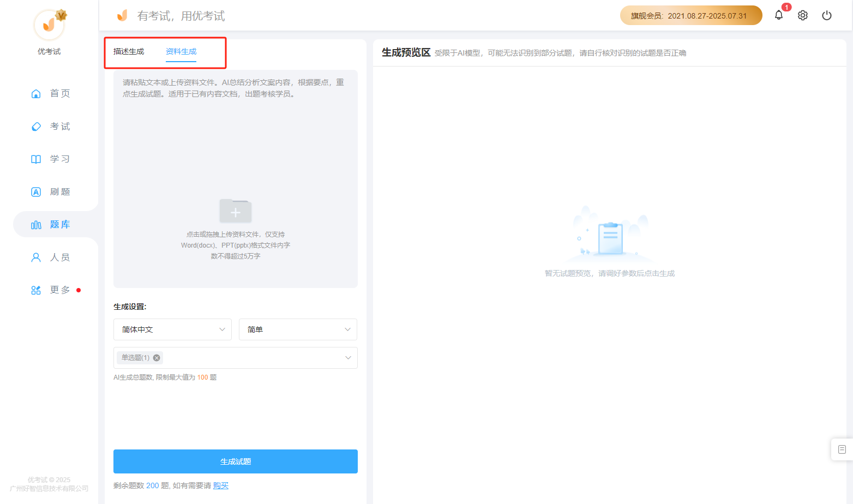Click the empty preview clipboard illustration
The height and width of the screenshot is (504, 853).
tap(610, 233)
